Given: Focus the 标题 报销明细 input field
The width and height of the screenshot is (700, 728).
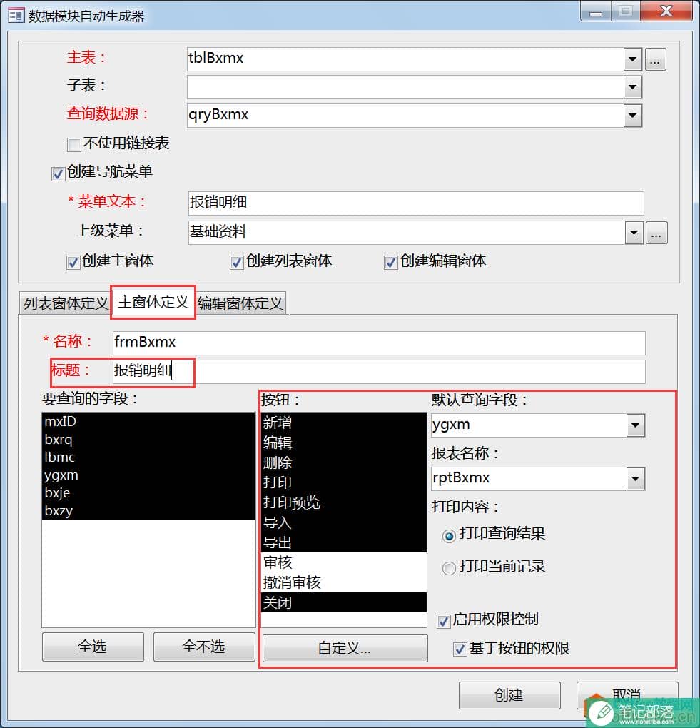Looking at the screenshot, I should [379, 371].
